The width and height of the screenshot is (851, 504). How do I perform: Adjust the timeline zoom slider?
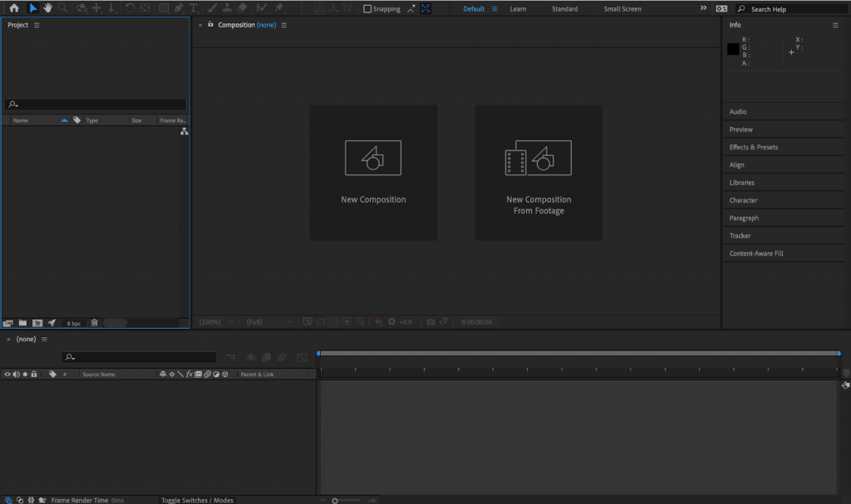335,500
